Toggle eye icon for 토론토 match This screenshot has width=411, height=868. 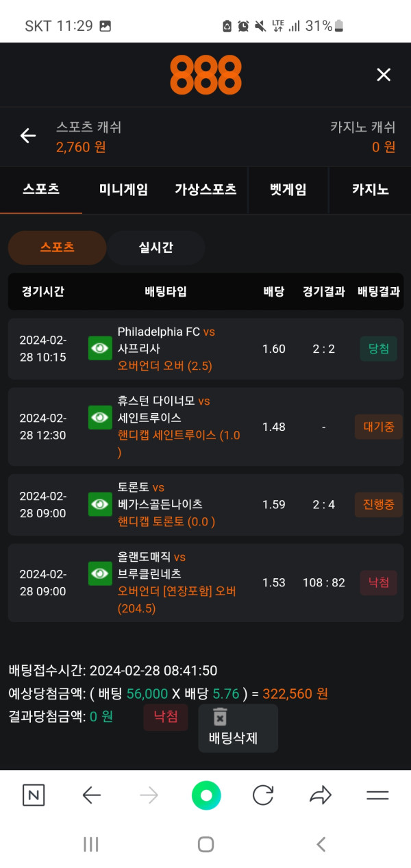click(100, 504)
